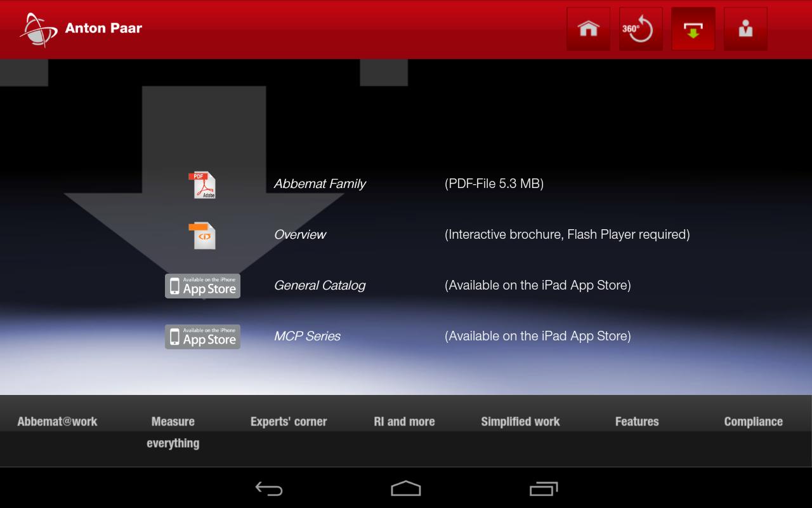
Task: Switch to the Compliance tab
Action: pos(753,422)
